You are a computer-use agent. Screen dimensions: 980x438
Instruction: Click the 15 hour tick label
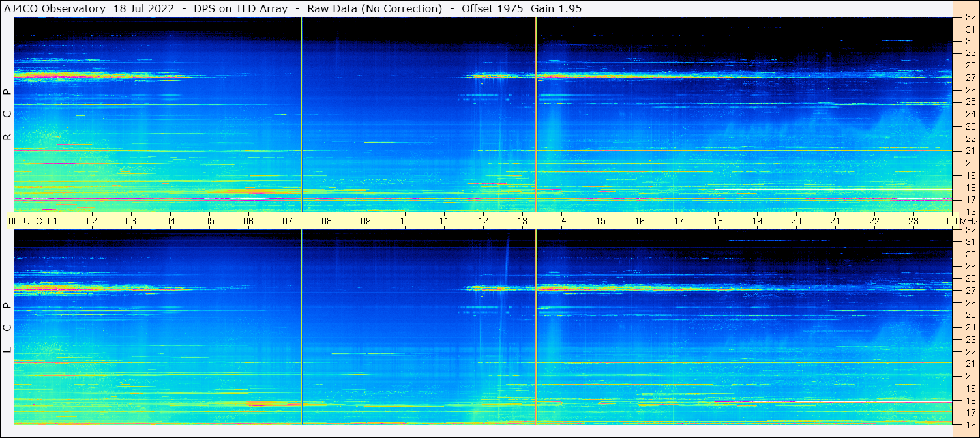(601, 221)
